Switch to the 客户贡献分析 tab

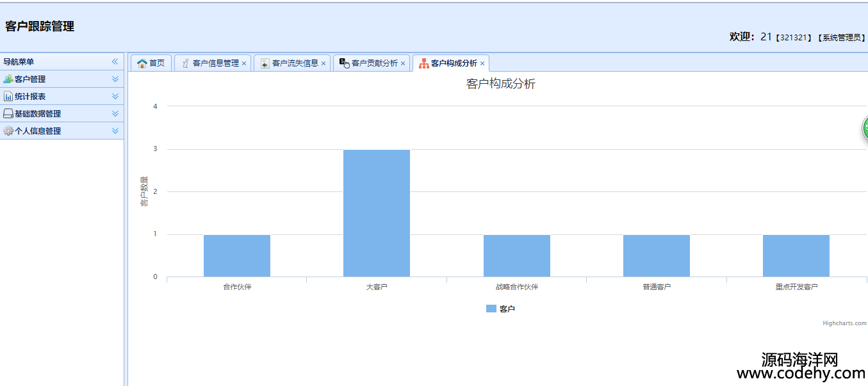(374, 63)
